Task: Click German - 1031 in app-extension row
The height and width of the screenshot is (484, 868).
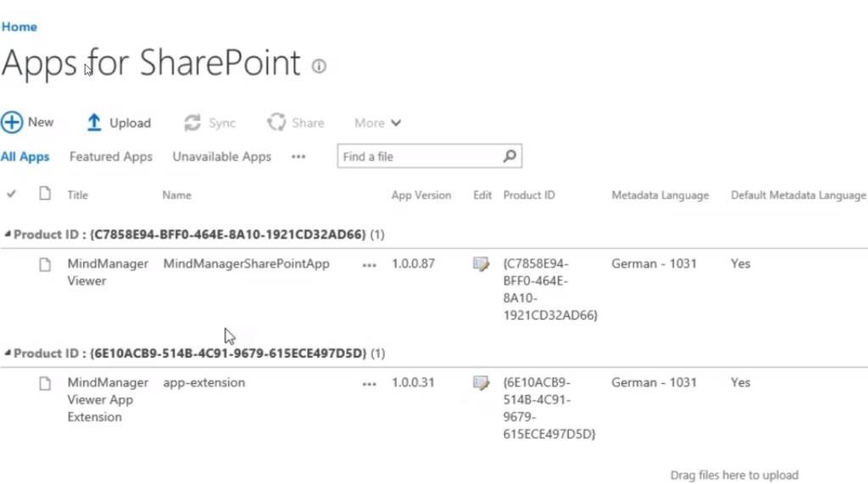Action: click(x=654, y=382)
